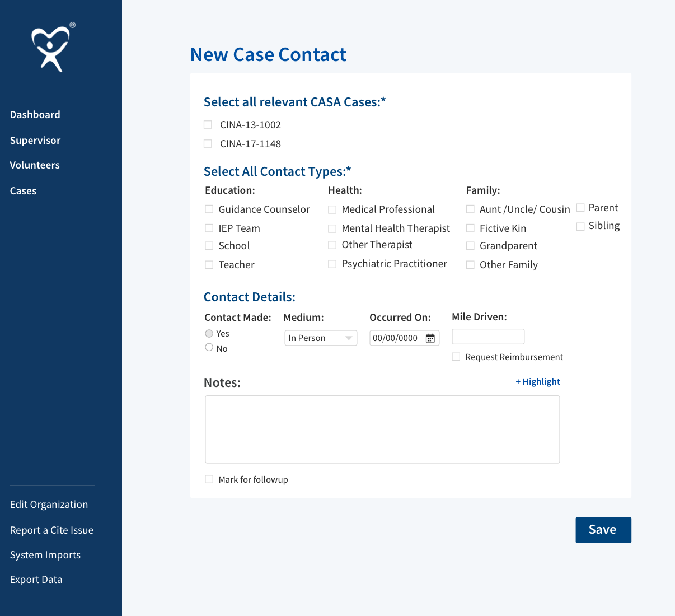Go to Dashboard in sidebar
Image resolution: width=675 pixels, height=616 pixels.
click(35, 114)
